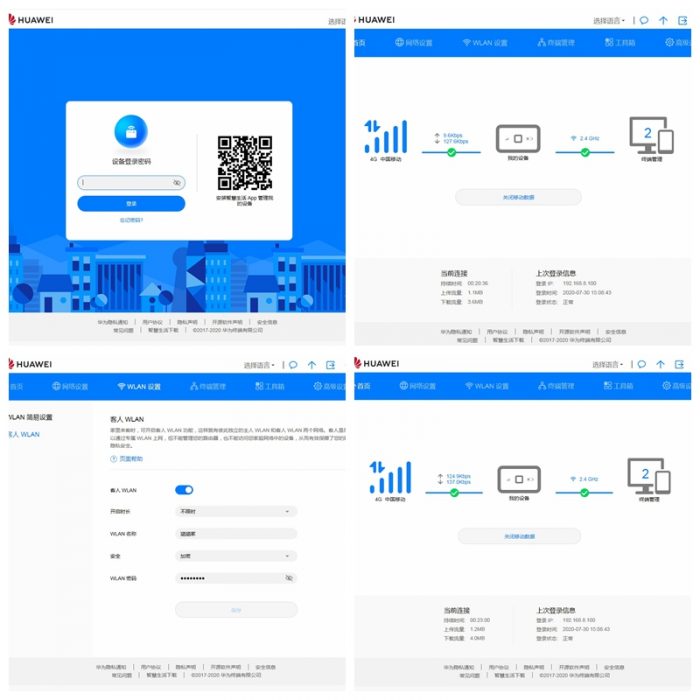Click the QR code on login card
The image size is (700, 700).
[x=244, y=163]
